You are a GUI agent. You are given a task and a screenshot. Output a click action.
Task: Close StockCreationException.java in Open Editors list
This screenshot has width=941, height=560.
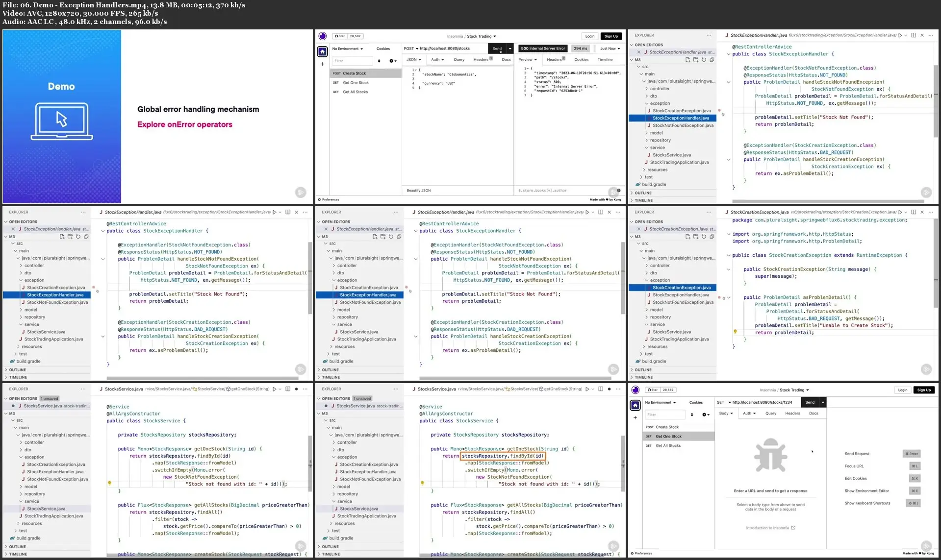coord(638,229)
